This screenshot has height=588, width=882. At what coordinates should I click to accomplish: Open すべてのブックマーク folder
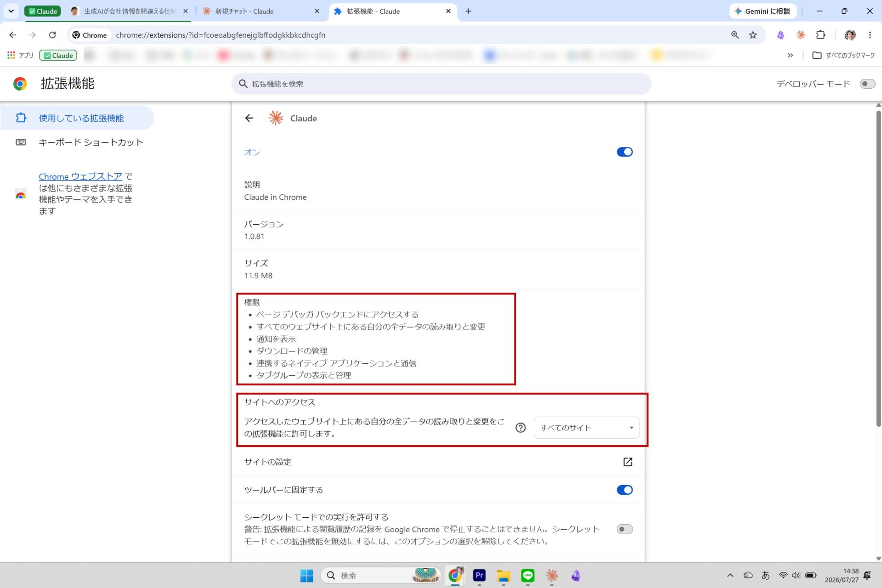843,55
